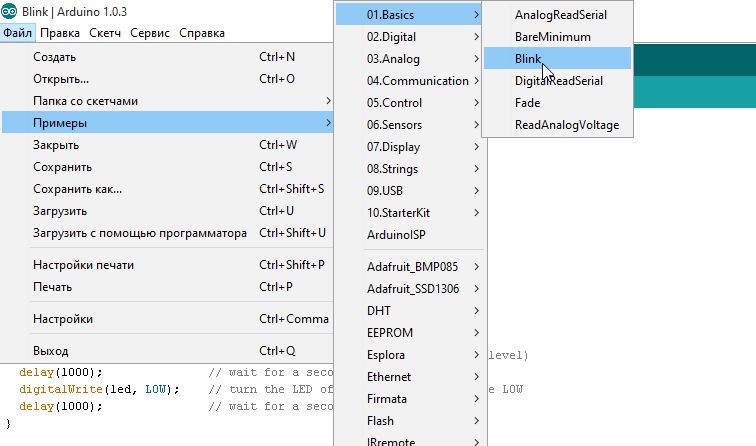
Task: Click the first delay(1000) code line
Action: (x=61, y=372)
